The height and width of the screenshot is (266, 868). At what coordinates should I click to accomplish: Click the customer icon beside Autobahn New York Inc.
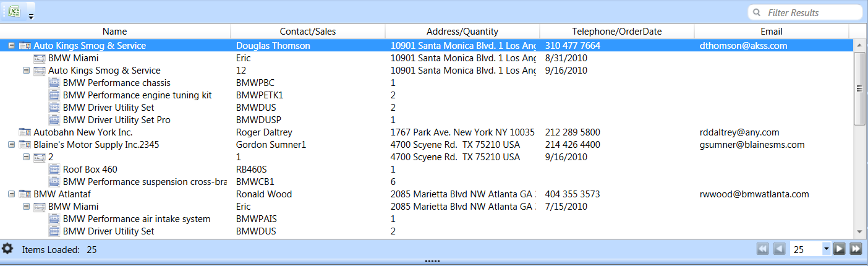coord(25,132)
